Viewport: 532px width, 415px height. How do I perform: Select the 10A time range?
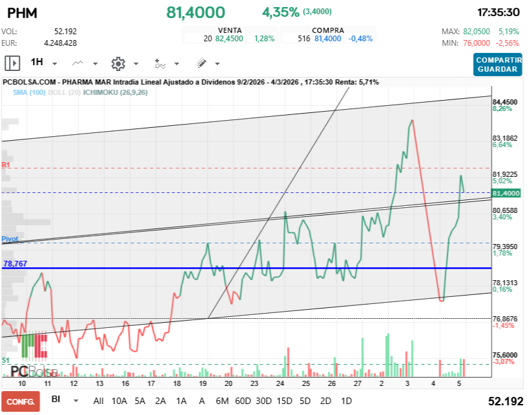(119, 401)
